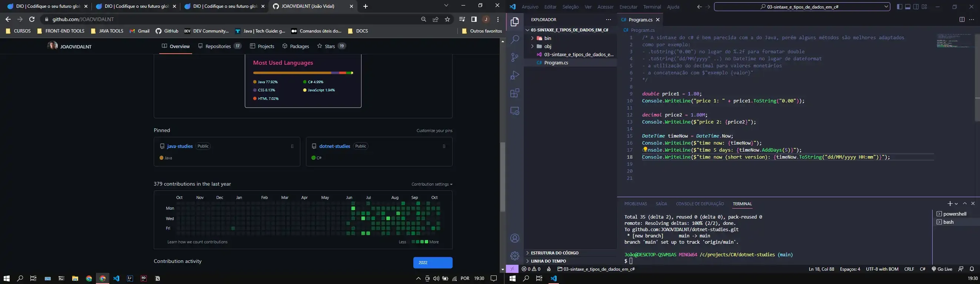Open the Seleção menu in VS Code
Image resolution: width=980 pixels, height=284 pixels.
coord(570,7)
